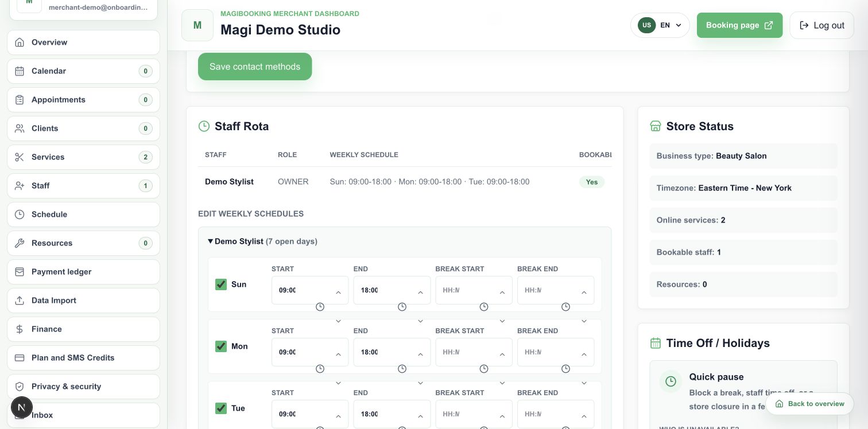Click the Staff person-plus icon

20,186
